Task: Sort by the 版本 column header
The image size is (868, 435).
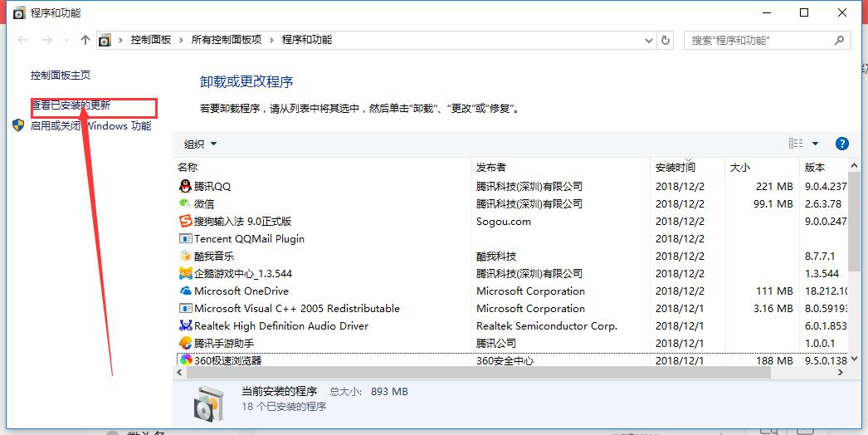Action: coord(824,167)
